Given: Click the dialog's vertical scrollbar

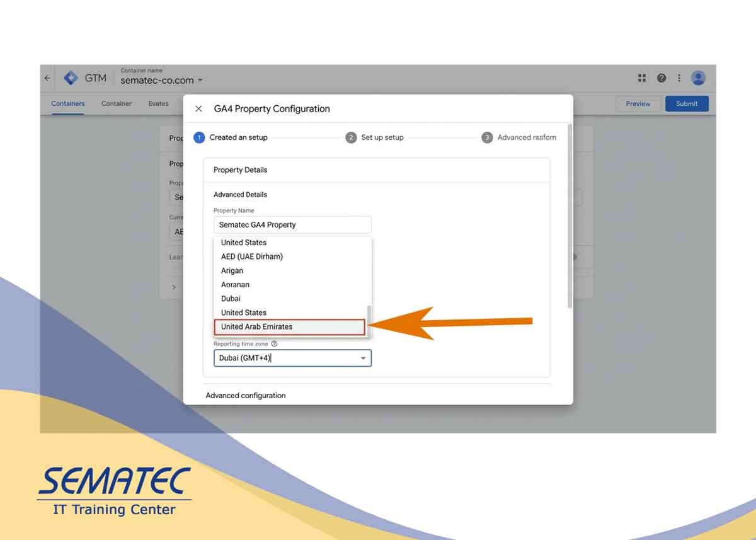Looking at the screenshot, I should tap(570, 215).
